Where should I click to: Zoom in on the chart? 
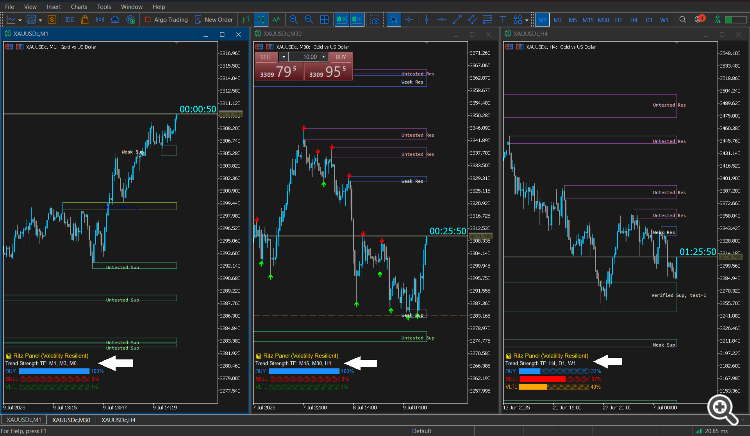click(x=294, y=20)
